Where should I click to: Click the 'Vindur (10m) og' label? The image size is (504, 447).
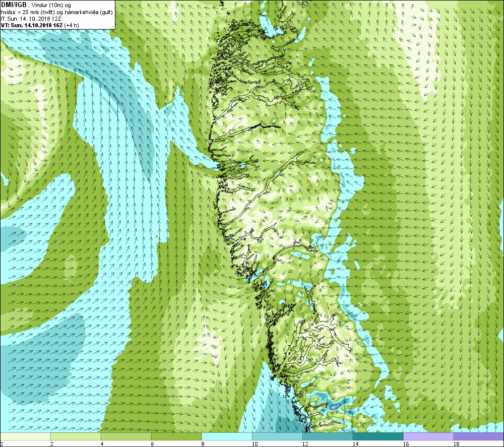coord(51,6)
